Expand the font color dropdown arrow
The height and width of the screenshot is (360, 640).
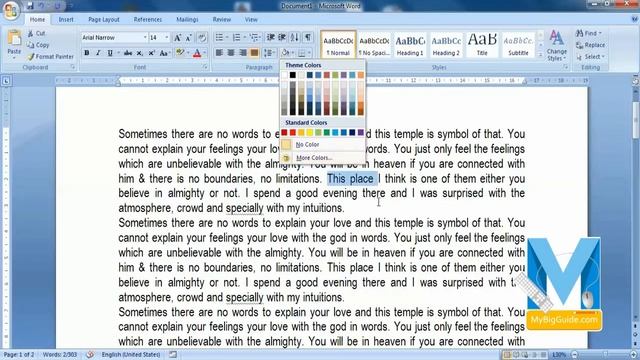204,53
